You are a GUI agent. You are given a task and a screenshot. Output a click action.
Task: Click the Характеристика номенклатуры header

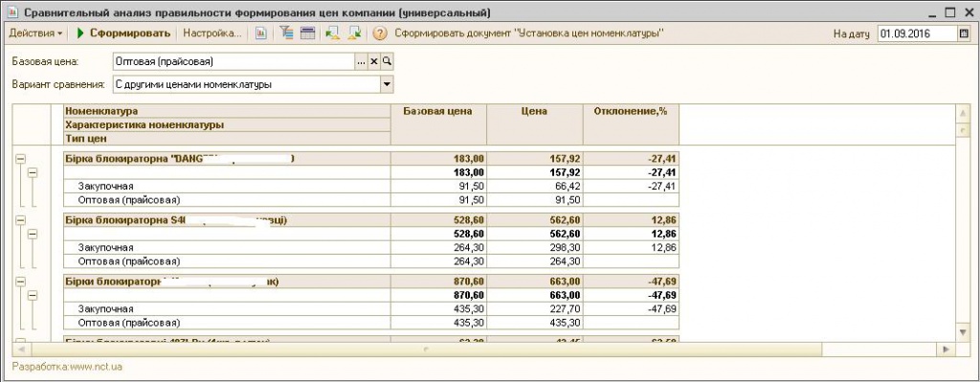click(227, 124)
